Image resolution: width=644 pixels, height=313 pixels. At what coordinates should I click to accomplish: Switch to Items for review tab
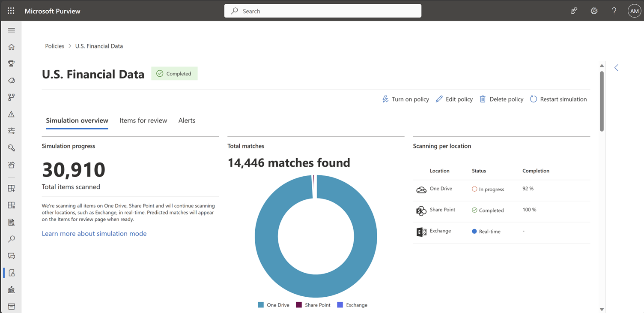pyautogui.click(x=143, y=120)
